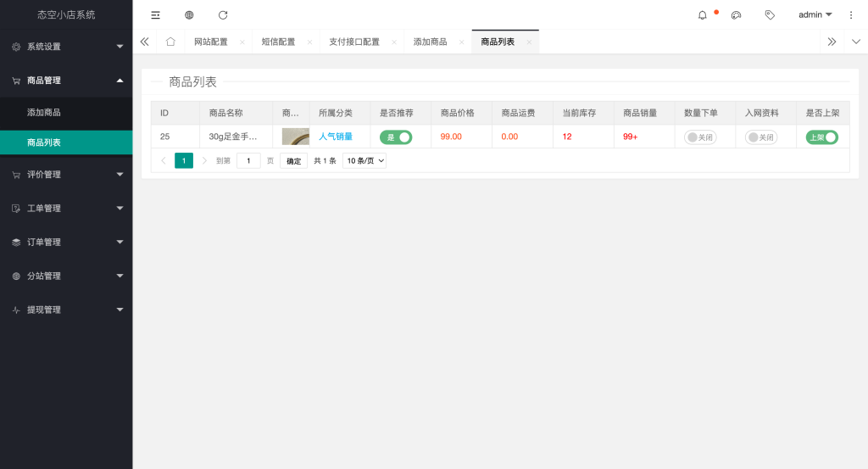Click the 商品管理 cart icon

pyautogui.click(x=16, y=81)
